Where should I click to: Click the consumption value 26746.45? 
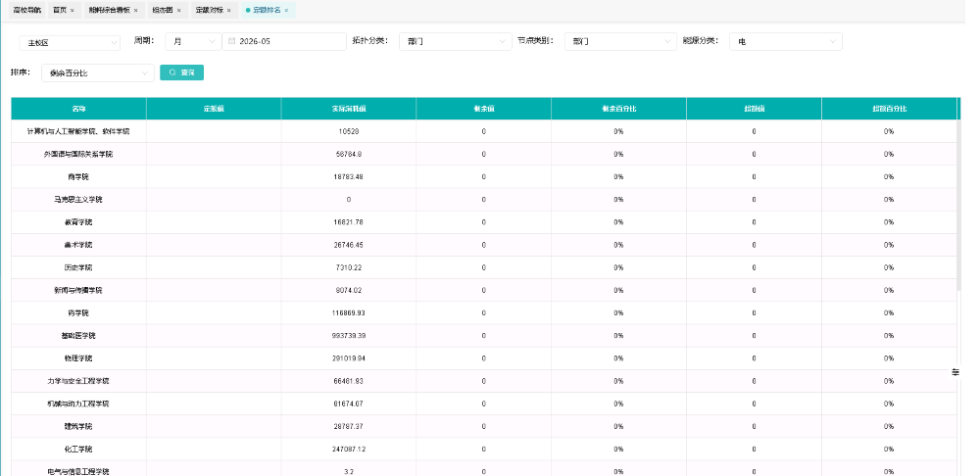tap(349, 245)
